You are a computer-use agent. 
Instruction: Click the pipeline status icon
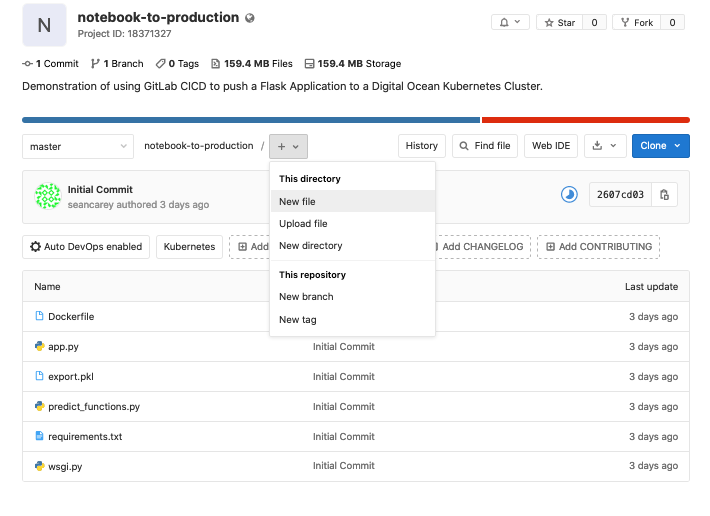pyautogui.click(x=569, y=194)
